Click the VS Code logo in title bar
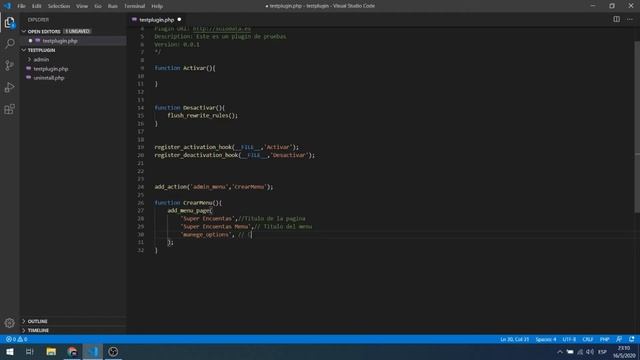This screenshot has width=640, height=360. (7, 6)
